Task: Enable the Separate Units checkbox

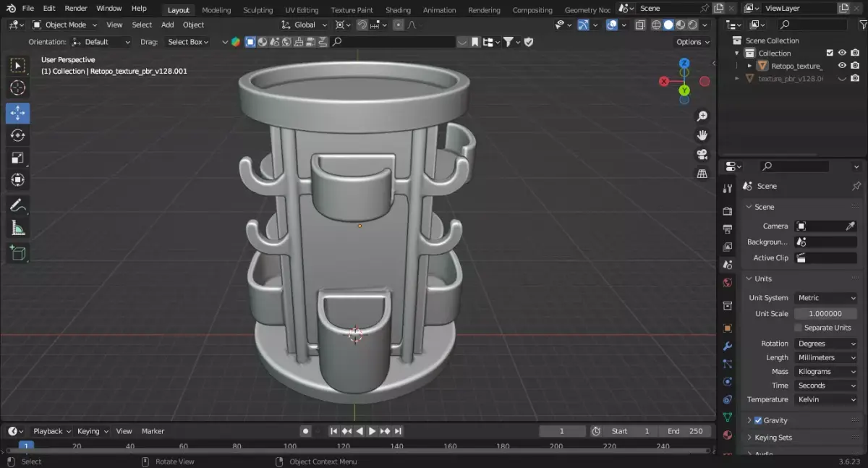Action: click(798, 328)
